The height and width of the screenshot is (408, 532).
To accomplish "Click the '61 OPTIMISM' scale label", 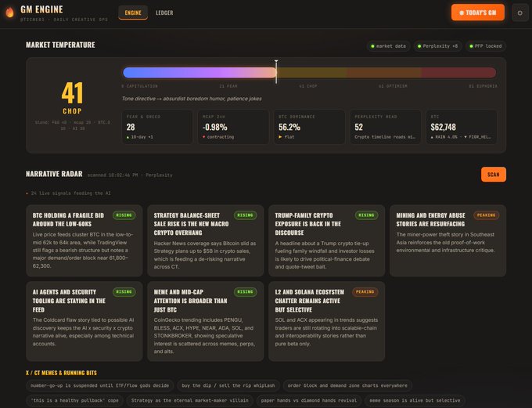I will pyautogui.click(x=393, y=86).
